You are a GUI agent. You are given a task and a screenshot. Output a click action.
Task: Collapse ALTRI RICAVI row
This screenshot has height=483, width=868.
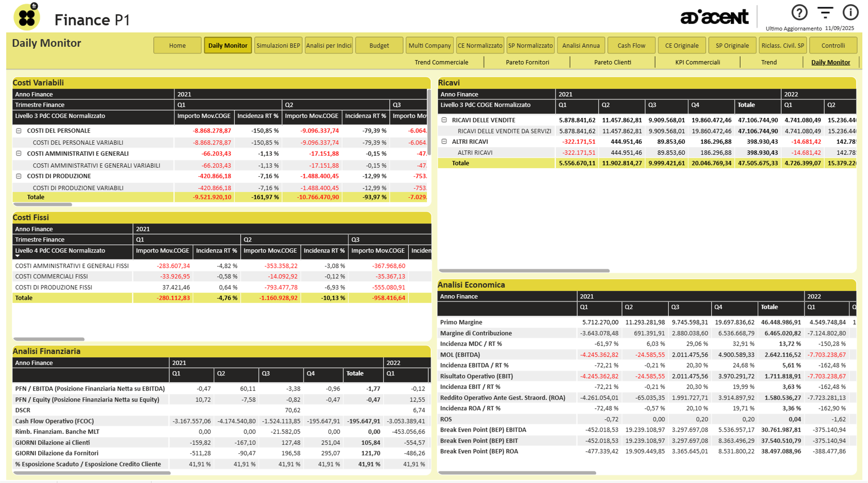tap(444, 141)
